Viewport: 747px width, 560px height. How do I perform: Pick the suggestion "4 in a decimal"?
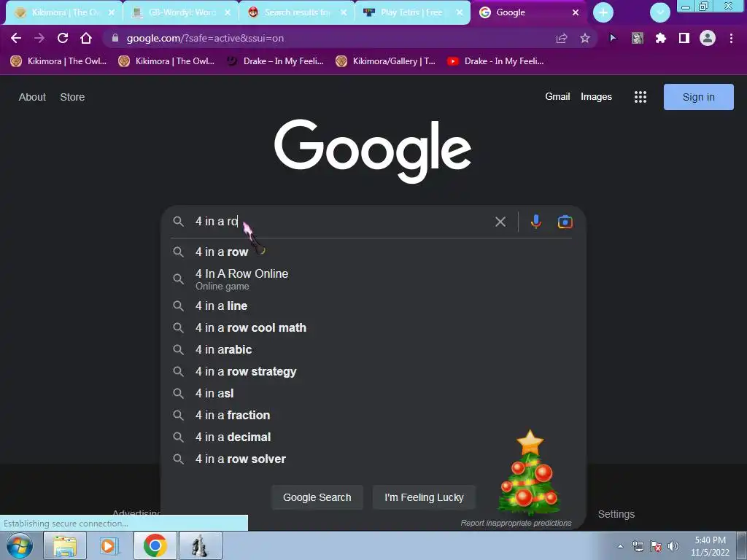[373, 437]
